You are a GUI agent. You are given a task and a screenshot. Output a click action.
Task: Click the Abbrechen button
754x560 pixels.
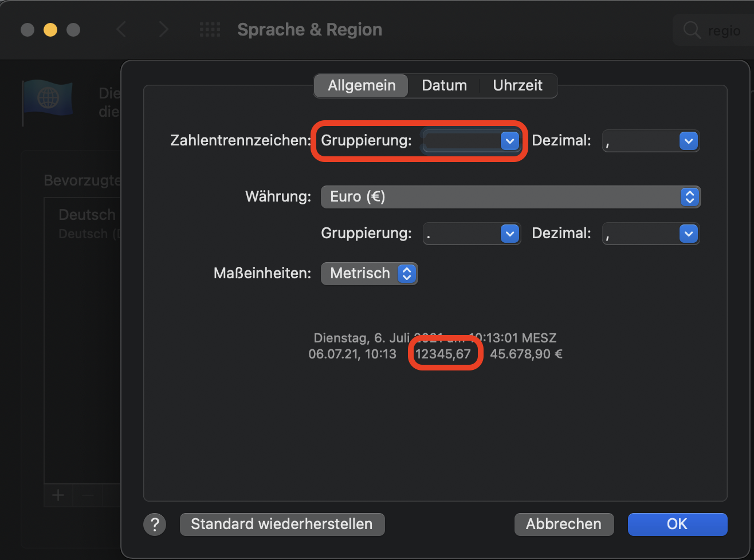[x=564, y=524]
